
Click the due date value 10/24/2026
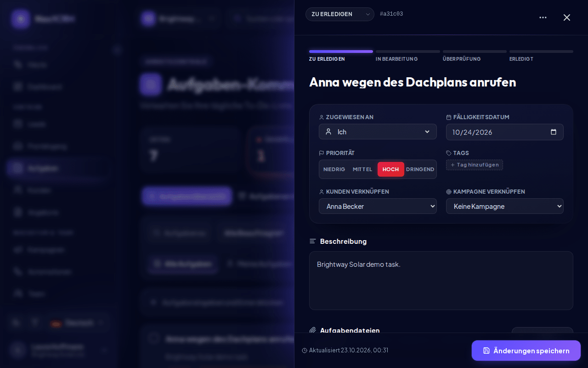coord(472,132)
